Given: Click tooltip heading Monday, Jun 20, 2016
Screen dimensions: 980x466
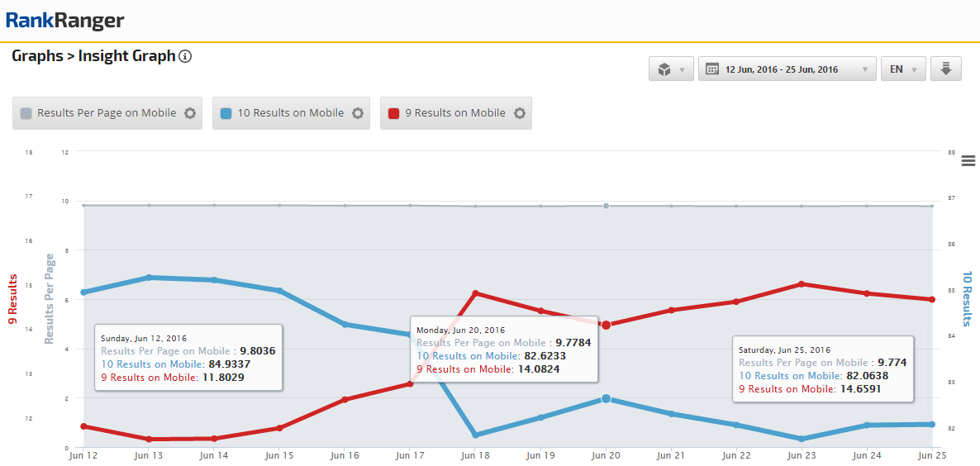Looking at the screenshot, I should [x=460, y=330].
